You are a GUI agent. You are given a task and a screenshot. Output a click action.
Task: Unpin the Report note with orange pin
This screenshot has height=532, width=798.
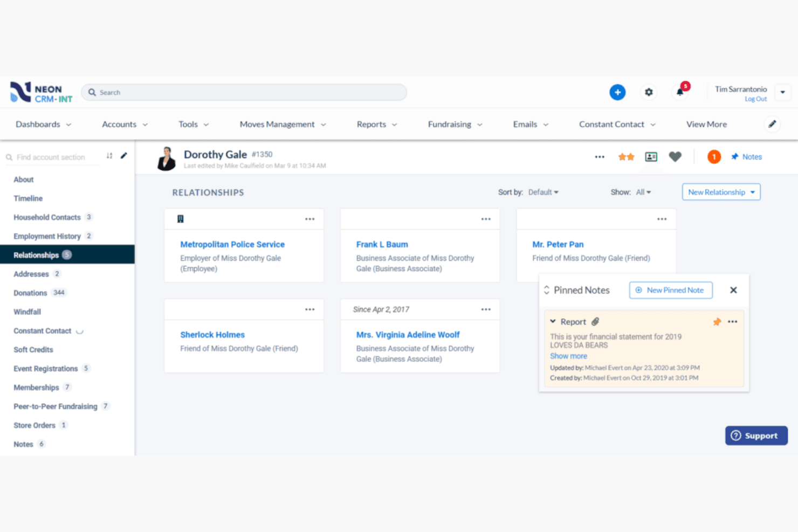click(717, 322)
